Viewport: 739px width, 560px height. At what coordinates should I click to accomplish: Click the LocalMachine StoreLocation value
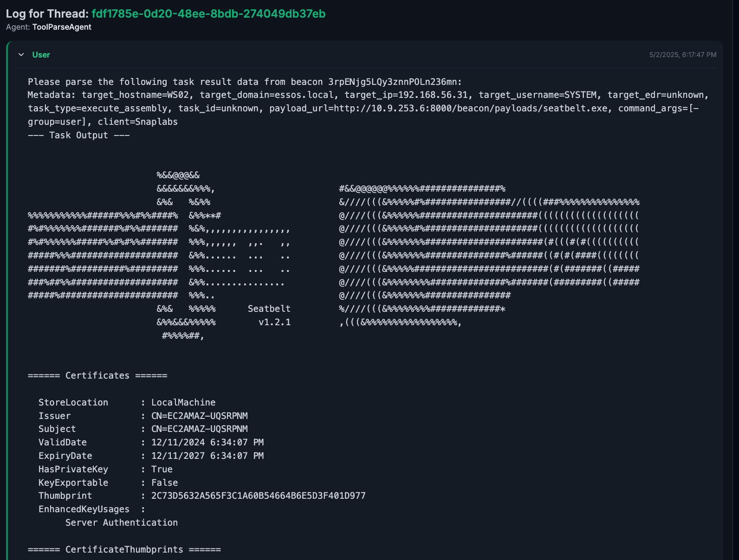[183, 402]
